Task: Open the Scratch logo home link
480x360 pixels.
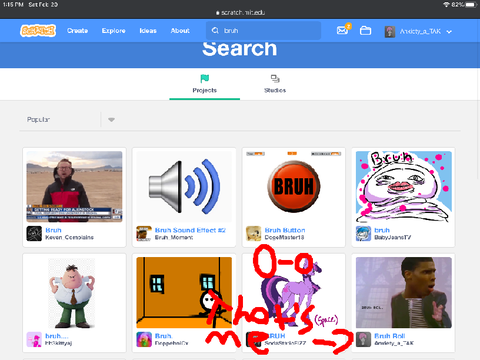Action: [38, 31]
